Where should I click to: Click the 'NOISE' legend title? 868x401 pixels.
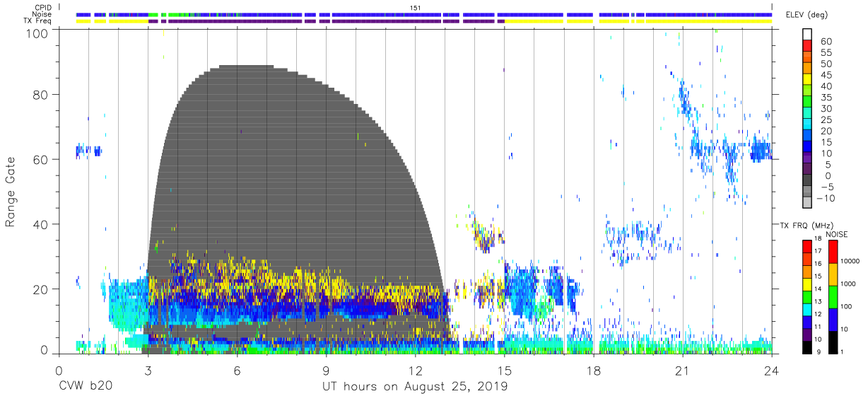point(836,234)
